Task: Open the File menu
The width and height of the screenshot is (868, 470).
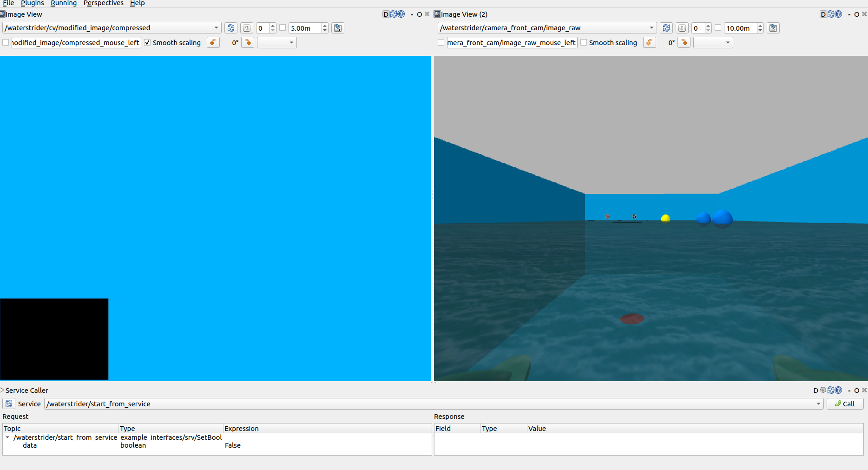Action: click(x=8, y=3)
